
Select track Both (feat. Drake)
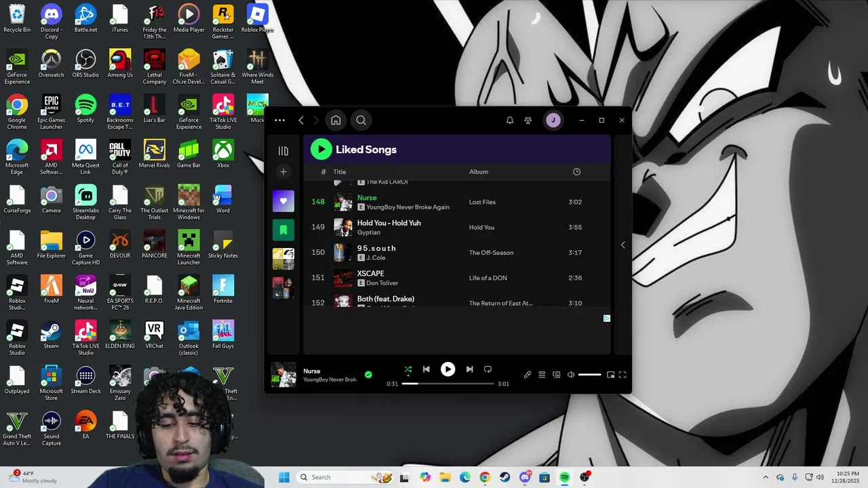[x=385, y=299]
